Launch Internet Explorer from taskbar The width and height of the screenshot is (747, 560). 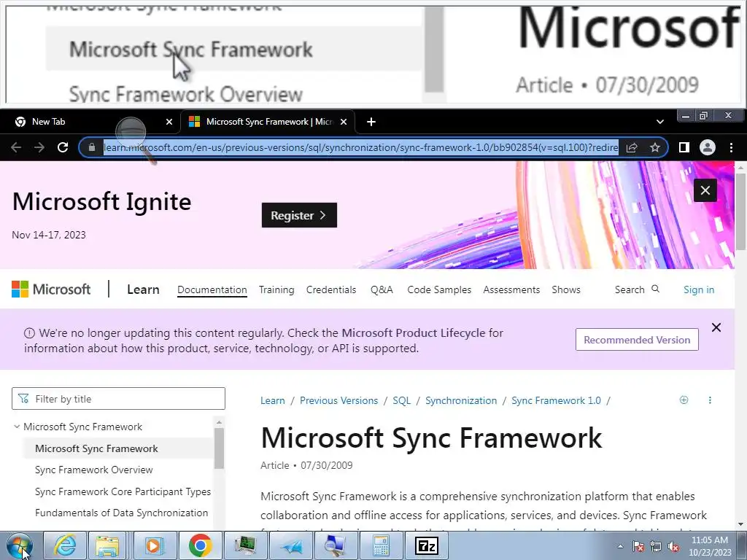(65, 545)
